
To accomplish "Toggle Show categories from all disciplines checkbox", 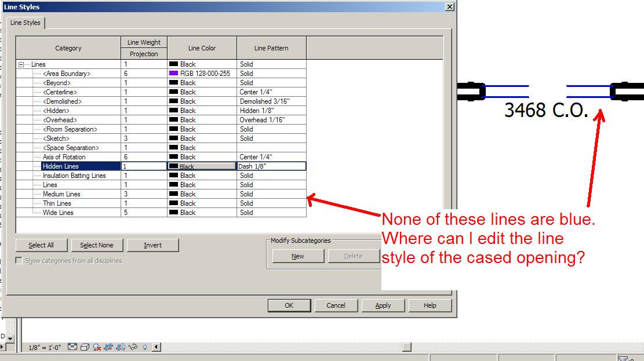I will tap(19, 260).
